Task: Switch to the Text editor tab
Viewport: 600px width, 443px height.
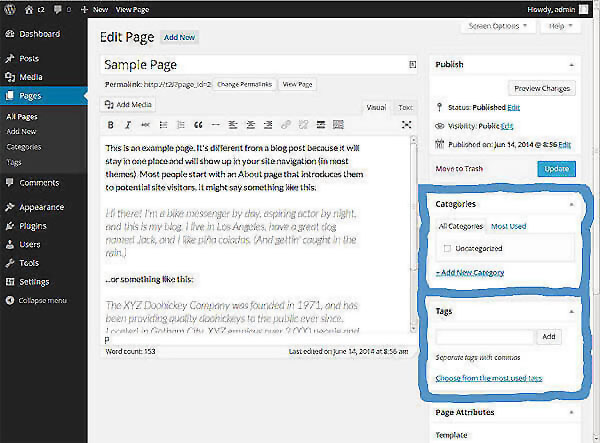Action: pos(405,106)
